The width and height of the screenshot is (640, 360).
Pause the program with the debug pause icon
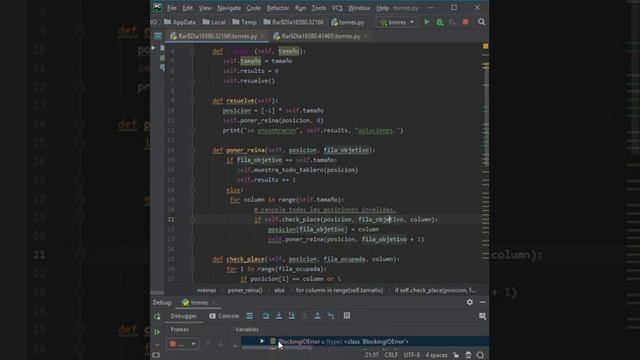click(x=157, y=344)
